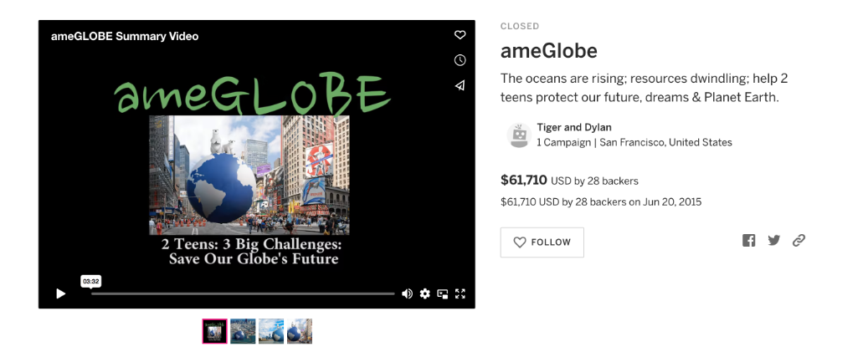Enter fullscreen video mode
The image size is (868, 357).
pos(460,293)
